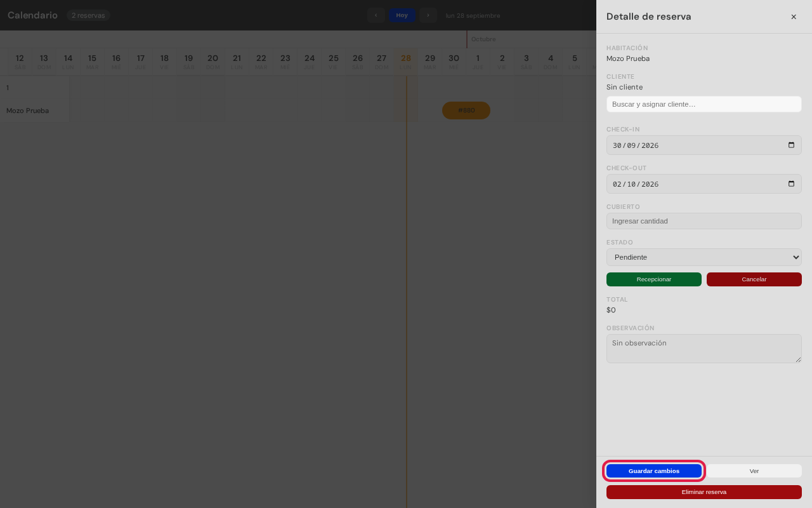Open reservation #880 on the calendar
The width and height of the screenshot is (812, 508).
466,110
